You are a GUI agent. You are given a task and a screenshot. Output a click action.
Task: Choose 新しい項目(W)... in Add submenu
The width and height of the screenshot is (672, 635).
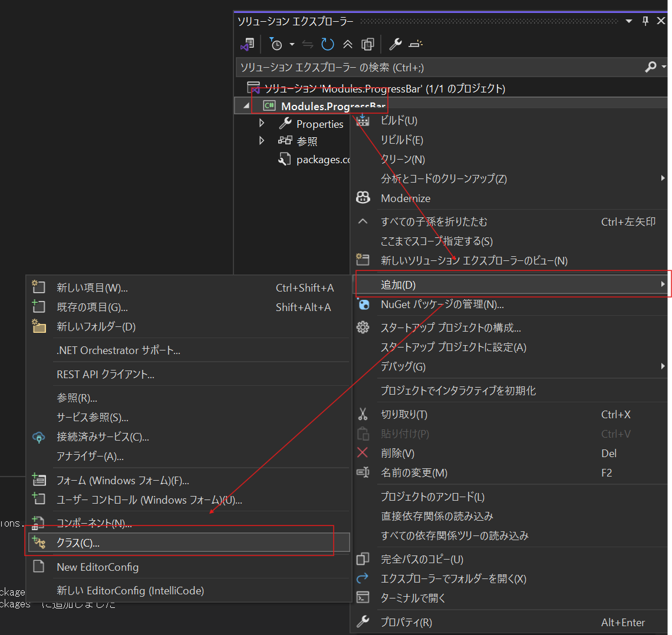189,287
